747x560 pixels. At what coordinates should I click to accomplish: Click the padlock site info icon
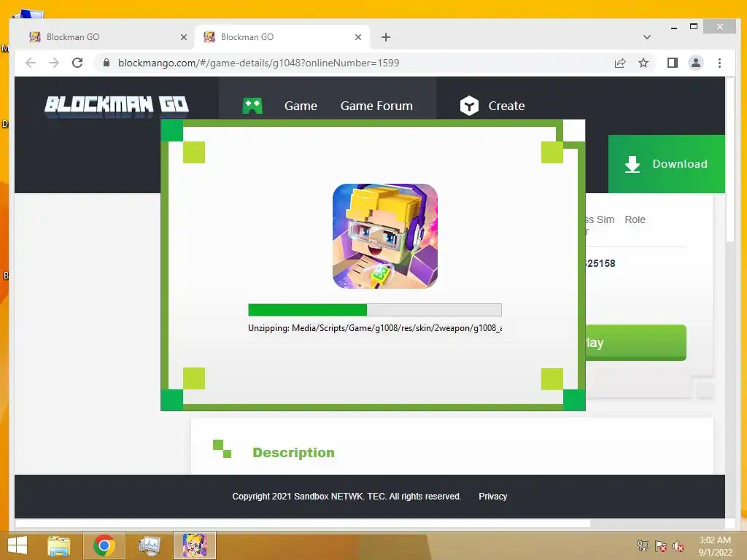(107, 63)
